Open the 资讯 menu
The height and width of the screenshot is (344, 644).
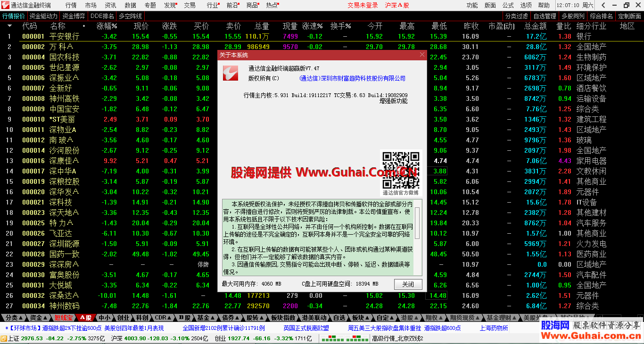111,5
